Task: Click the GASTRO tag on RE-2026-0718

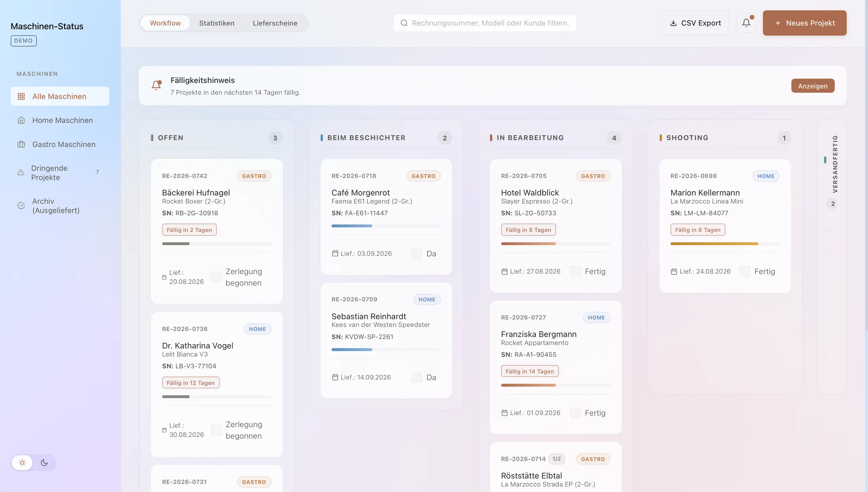Action: tap(423, 176)
